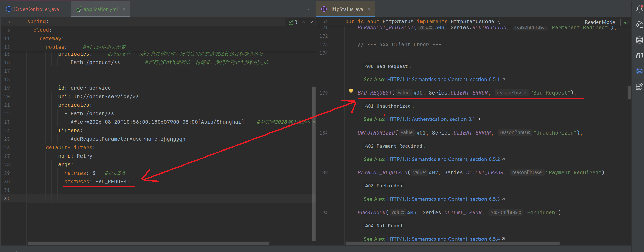Viewport: 644px width, 252px height.
Task: Click the uri lb://order-service value
Action: coord(106,96)
